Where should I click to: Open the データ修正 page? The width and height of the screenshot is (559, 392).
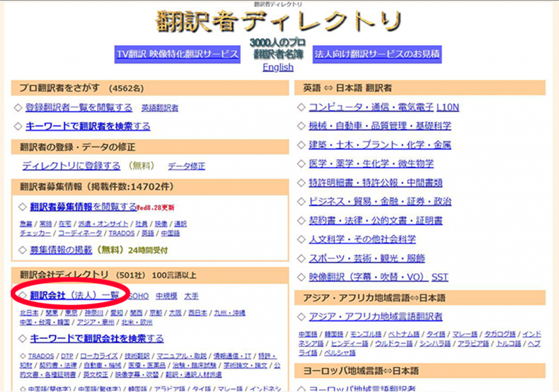[x=186, y=165]
